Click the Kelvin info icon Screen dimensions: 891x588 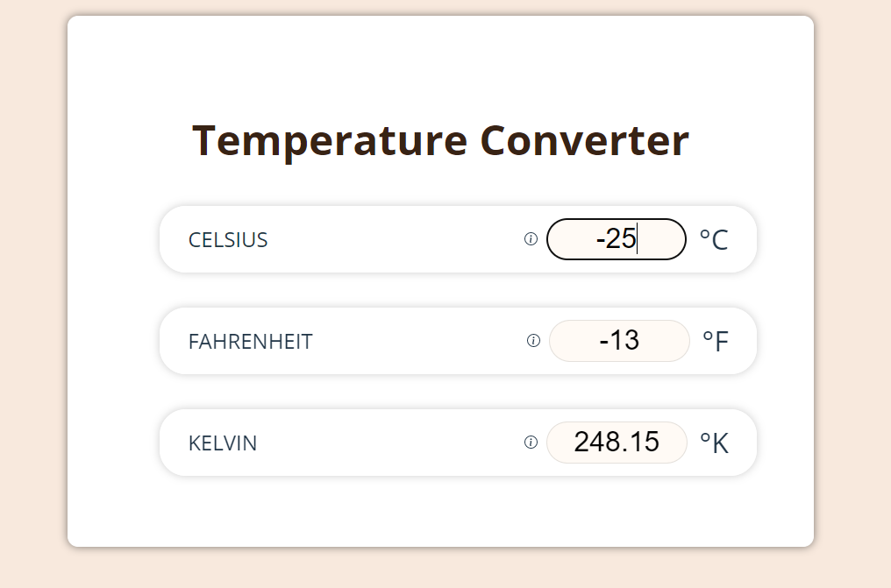coord(531,443)
